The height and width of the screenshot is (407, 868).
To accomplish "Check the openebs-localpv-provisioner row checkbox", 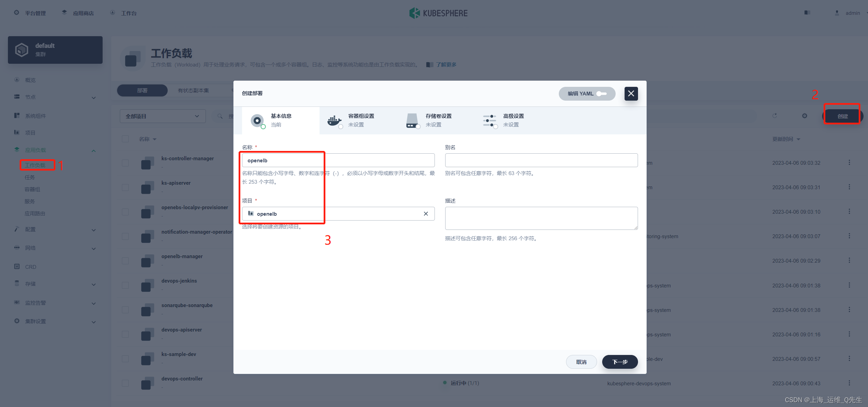I will (x=125, y=212).
